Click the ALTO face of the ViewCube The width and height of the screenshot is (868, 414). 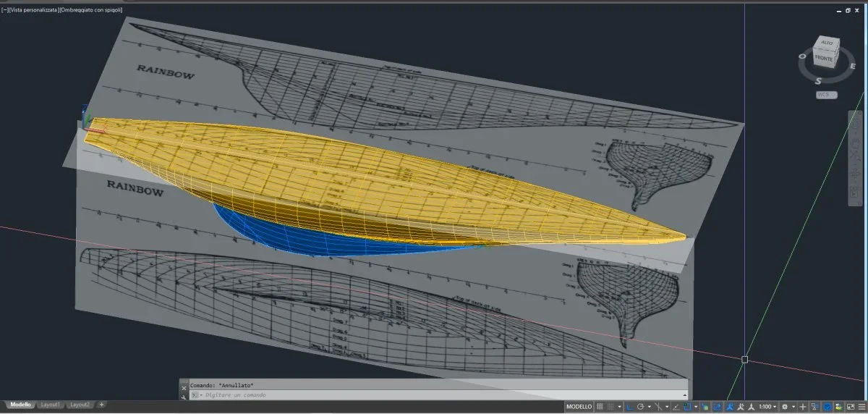point(826,43)
